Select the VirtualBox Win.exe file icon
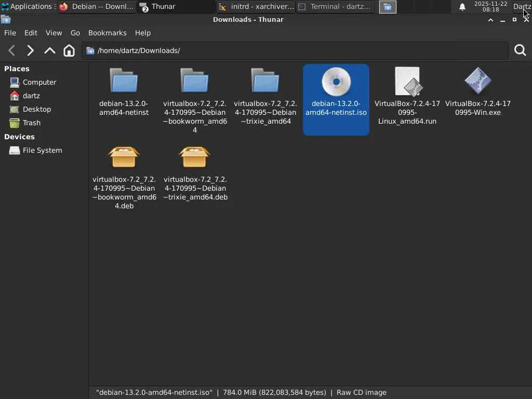Screen dimensions: 532x399 [478, 81]
